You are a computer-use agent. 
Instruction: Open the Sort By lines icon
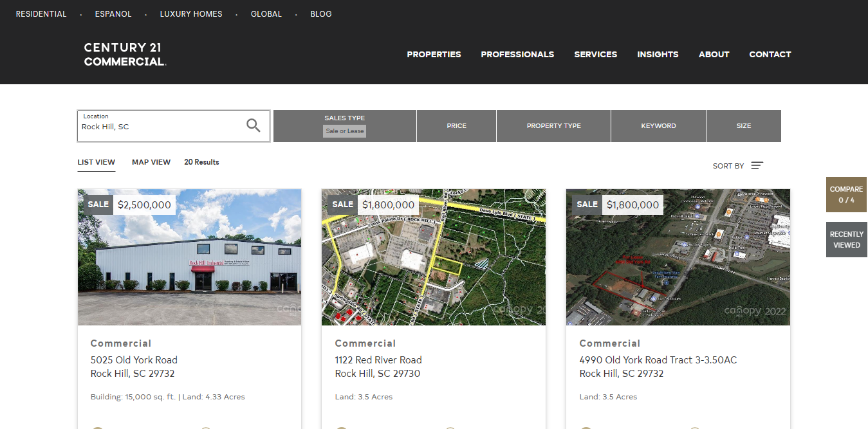pos(757,166)
